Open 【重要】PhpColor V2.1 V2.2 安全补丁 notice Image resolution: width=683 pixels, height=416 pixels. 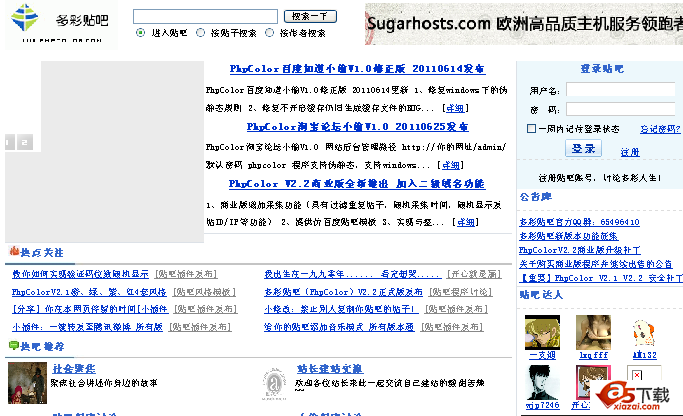tap(601, 278)
